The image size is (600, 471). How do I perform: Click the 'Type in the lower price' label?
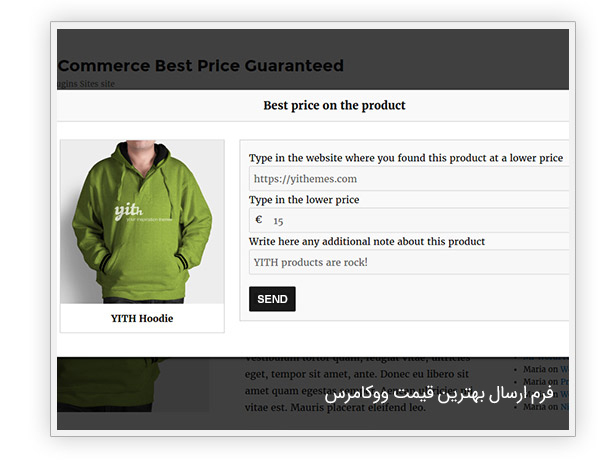(x=304, y=200)
